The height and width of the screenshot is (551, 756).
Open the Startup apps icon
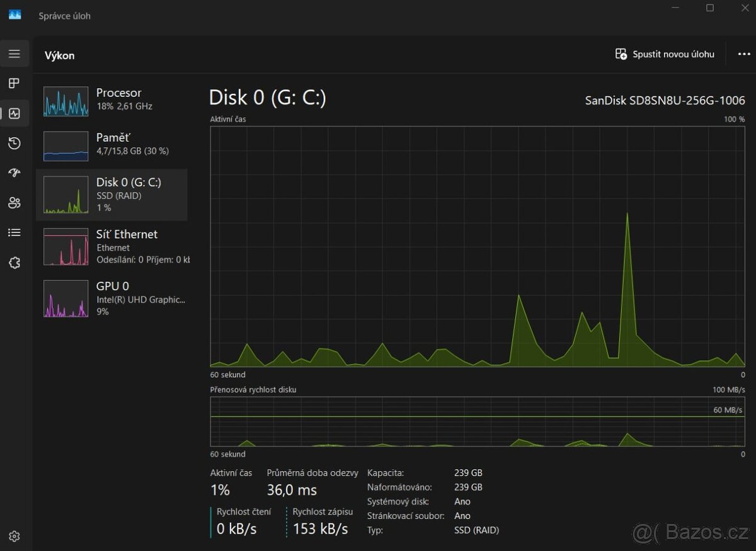point(14,173)
